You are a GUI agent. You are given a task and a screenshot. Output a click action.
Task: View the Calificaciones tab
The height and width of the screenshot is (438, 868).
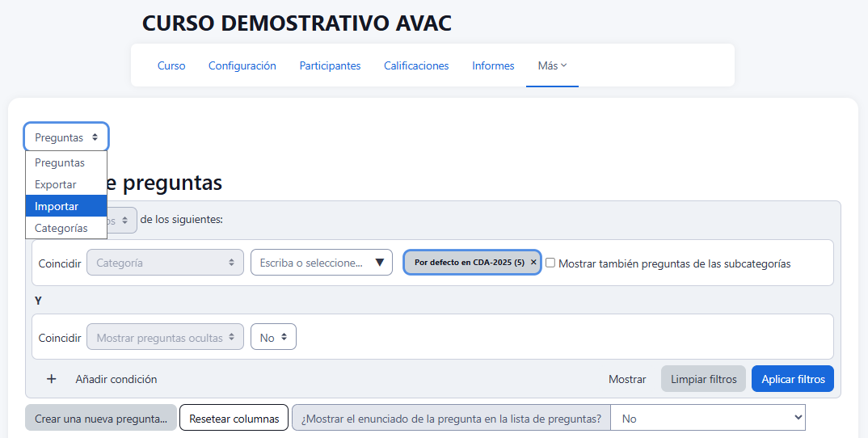pos(416,65)
